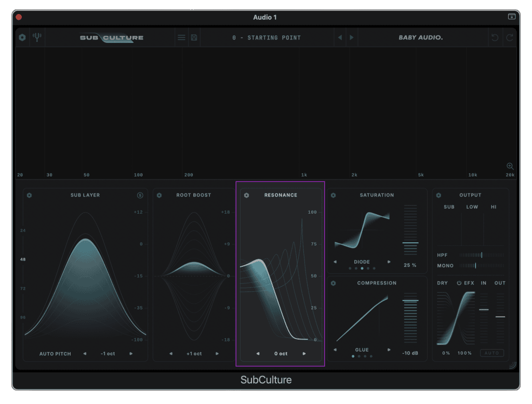
Task: Click the IN level fader
Action: [484, 318]
